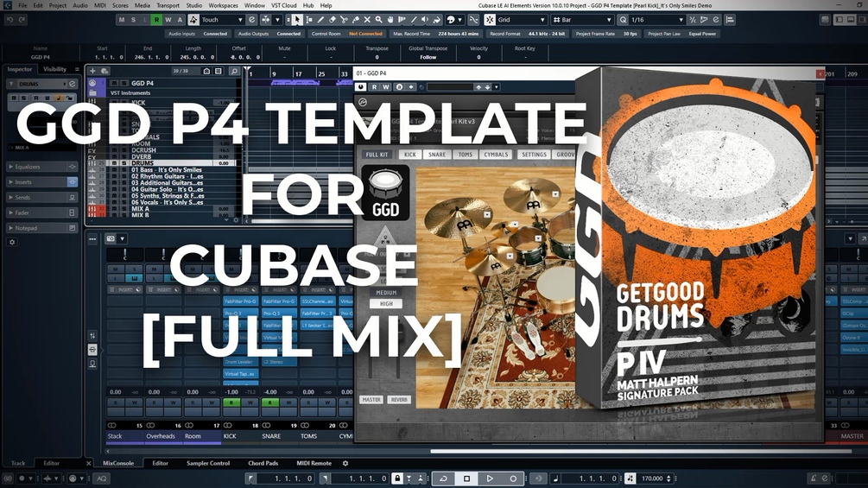Image resolution: width=868 pixels, height=488 pixels.
Task: Open the Project menu
Action: (x=58, y=5)
